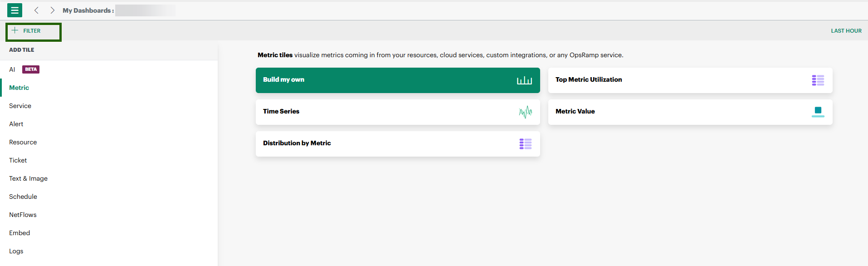Open the Last Hour time range selector

click(846, 31)
